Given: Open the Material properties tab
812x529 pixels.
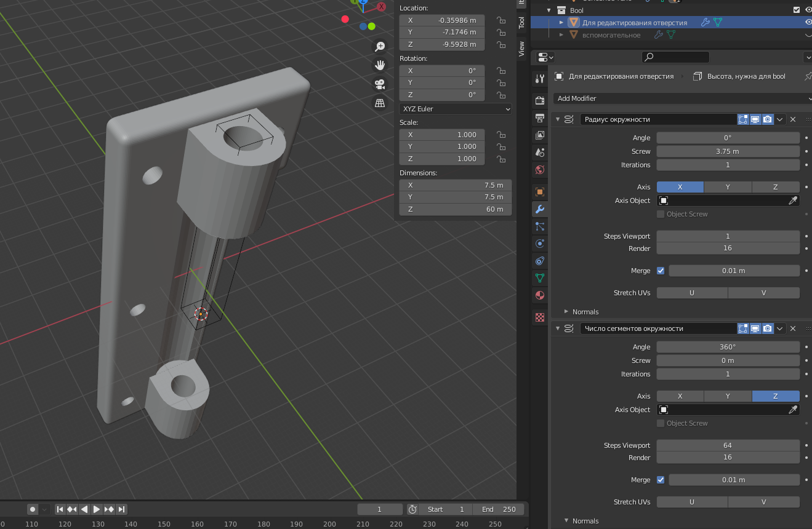Looking at the screenshot, I should pyautogui.click(x=540, y=295).
